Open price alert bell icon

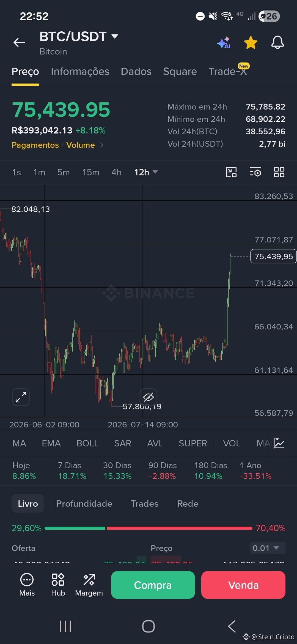coord(277,42)
